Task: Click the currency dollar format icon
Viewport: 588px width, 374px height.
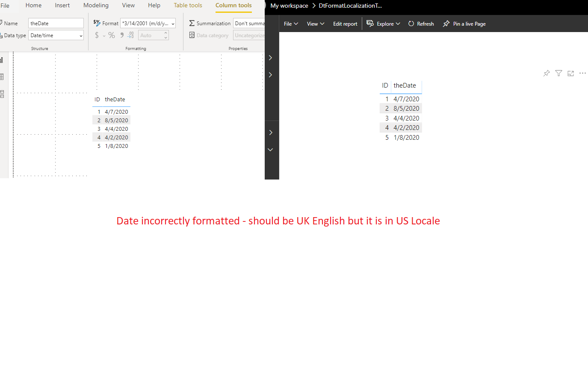Action: pyautogui.click(x=97, y=35)
